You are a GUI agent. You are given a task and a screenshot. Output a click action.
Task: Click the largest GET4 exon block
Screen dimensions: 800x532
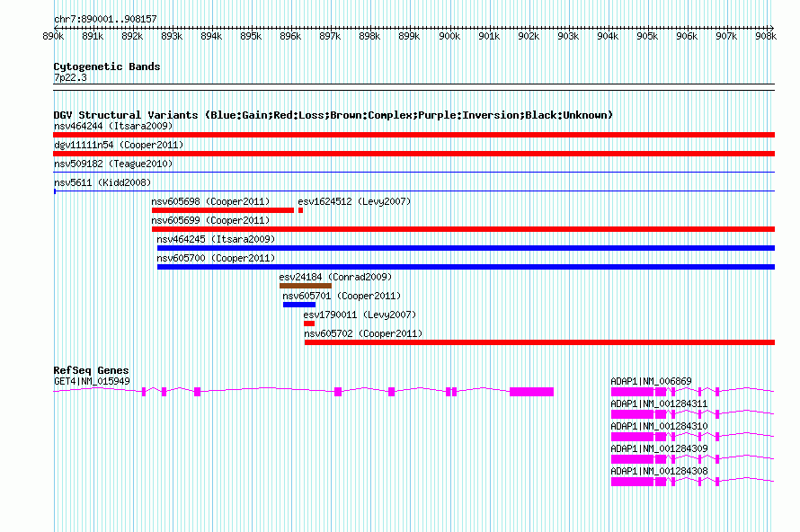tap(531, 392)
